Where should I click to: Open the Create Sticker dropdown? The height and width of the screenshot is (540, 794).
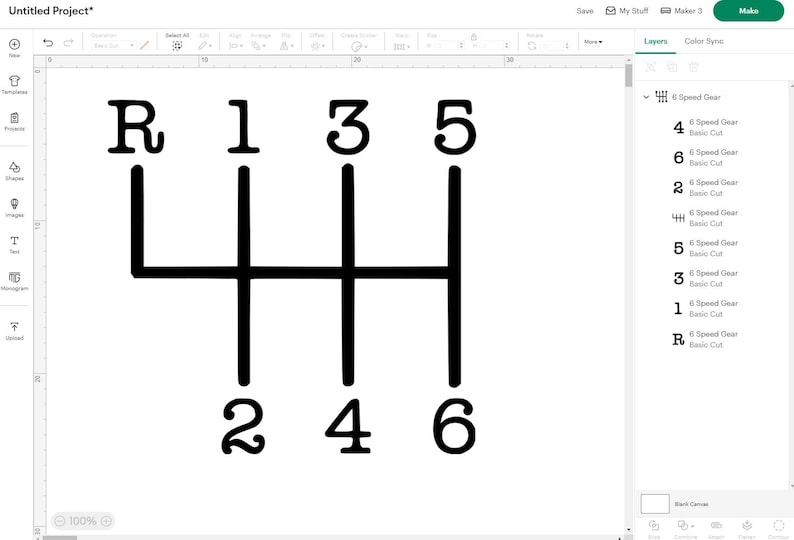[x=359, y=46]
